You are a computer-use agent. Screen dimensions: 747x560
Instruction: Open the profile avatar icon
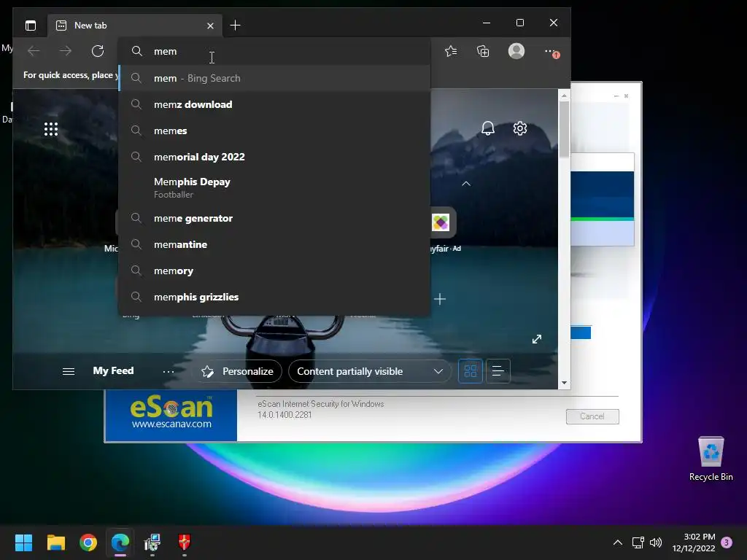pyautogui.click(x=516, y=51)
